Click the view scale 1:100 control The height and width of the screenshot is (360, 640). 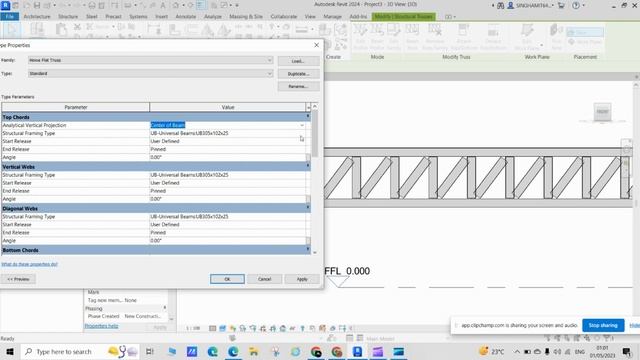point(193,328)
